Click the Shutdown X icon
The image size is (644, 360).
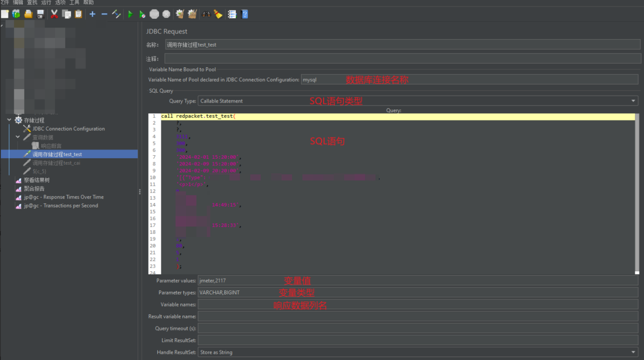(166, 14)
